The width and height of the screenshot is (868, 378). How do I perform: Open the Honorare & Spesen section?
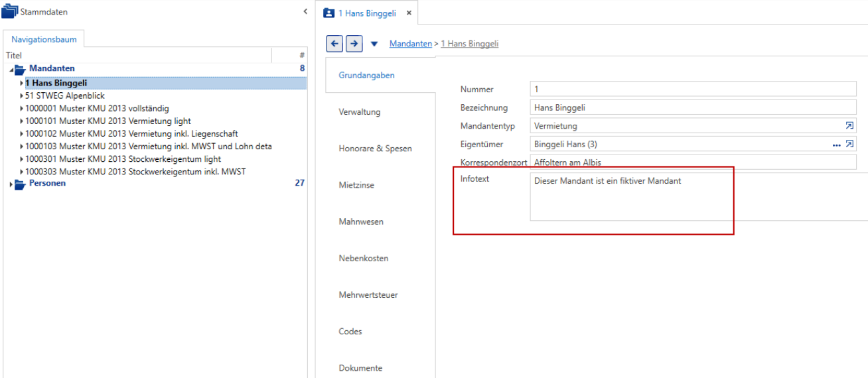(375, 149)
